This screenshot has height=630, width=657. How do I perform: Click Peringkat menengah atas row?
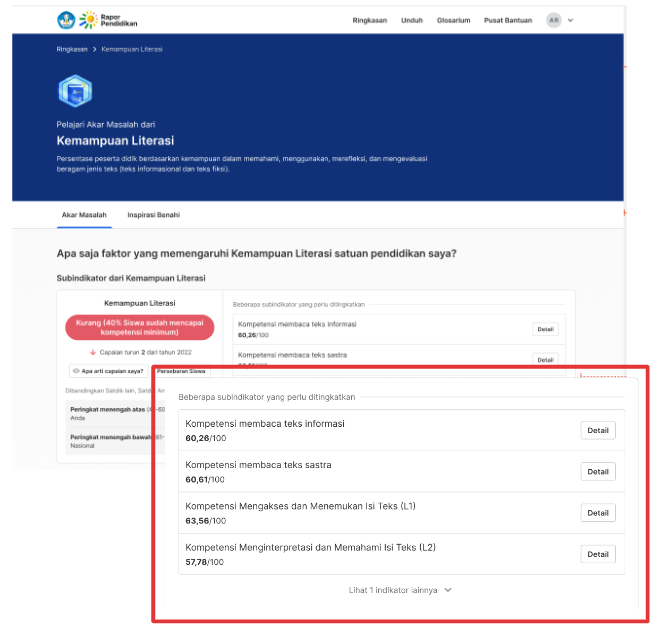click(115, 414)
